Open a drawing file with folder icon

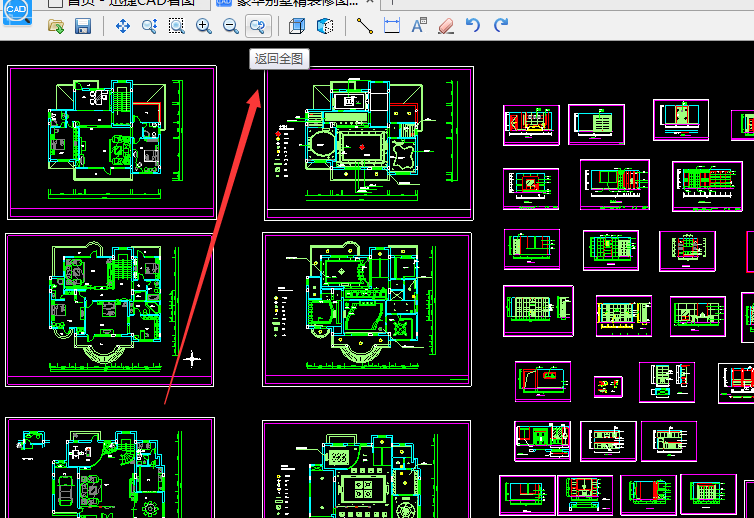pos(56,26)
